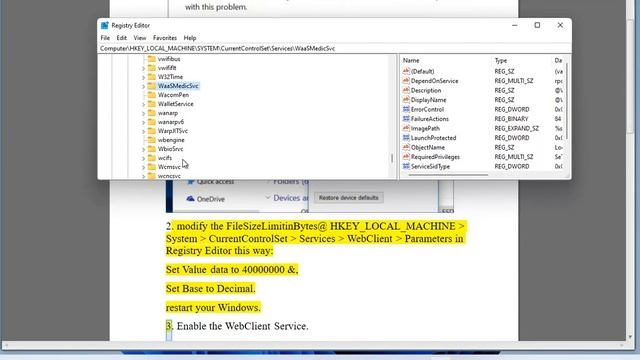
Task: Minimize the Registry Editor window
Action: pos(515,25)
